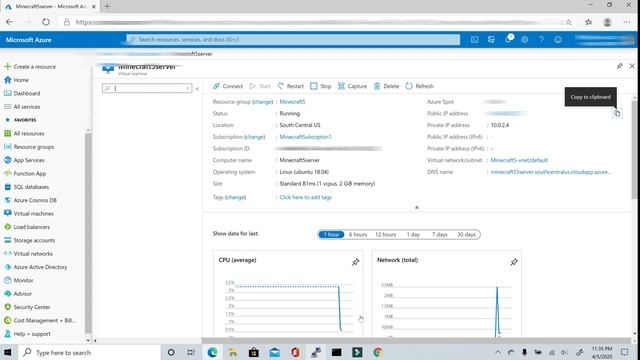Open All services

[22, 107]
